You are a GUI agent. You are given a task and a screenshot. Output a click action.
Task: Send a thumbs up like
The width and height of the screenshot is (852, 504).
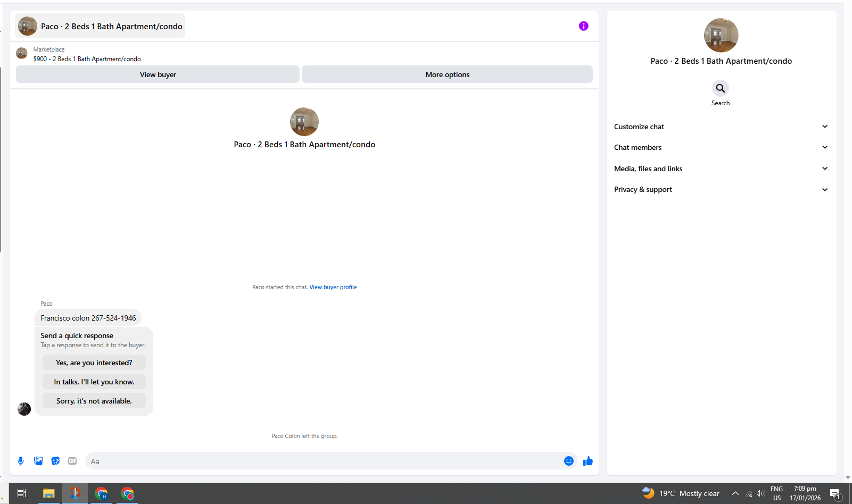coord(588,461)
